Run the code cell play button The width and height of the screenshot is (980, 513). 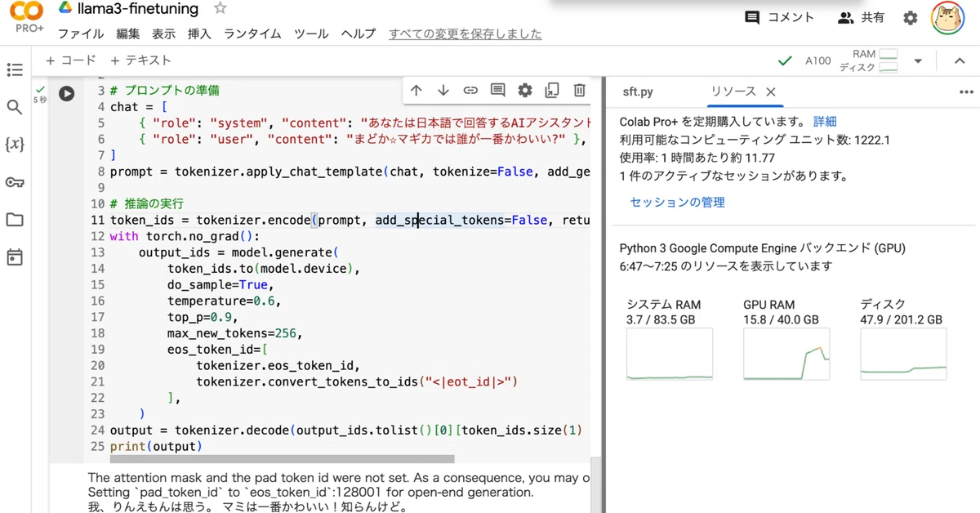[66, 94]
